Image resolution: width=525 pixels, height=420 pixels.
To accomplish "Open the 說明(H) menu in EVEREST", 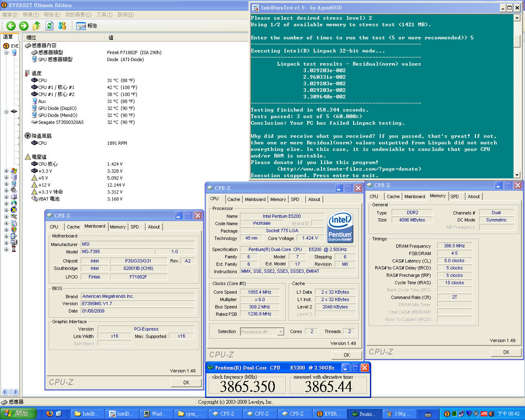I will (x=126, y=15).
